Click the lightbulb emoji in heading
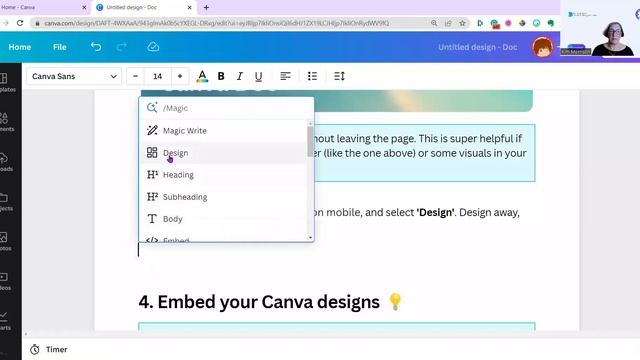Image resolution: width=640 pixels, height=360 pixels. 395,302
